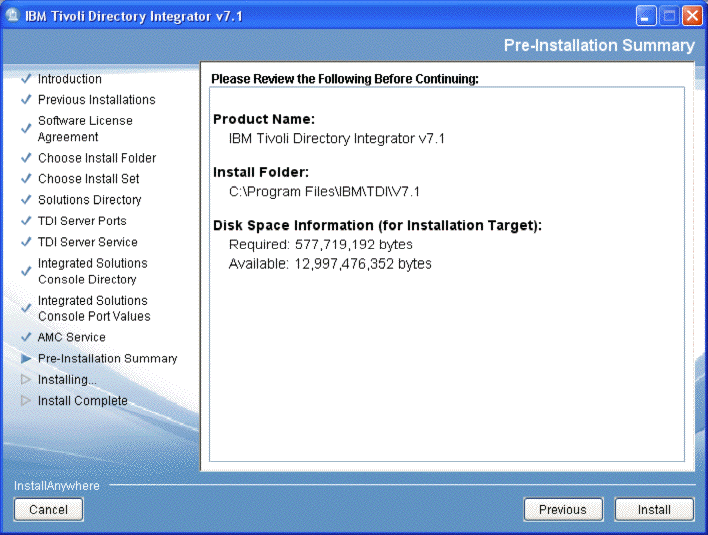This screenshot has width=708, height=535.
Task: Click the checkmark beside Software License Agreement
Action: tap(26, 129)
